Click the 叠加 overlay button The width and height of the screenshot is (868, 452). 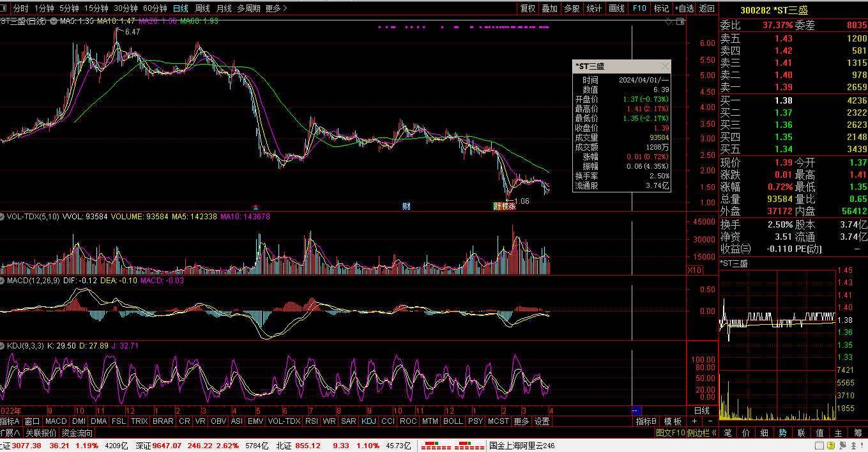(550, 8)
